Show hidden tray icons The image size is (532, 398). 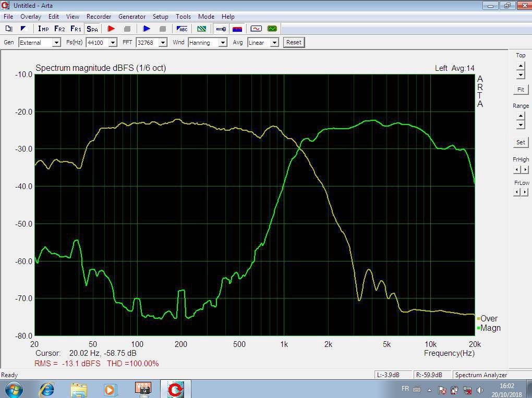(x=430, y=390)
